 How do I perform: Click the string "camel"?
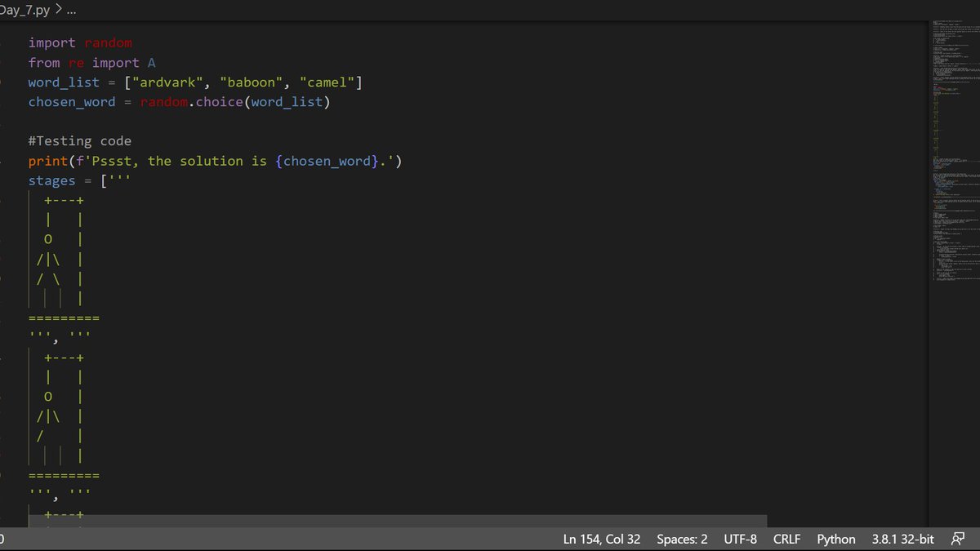pos(327,82)
